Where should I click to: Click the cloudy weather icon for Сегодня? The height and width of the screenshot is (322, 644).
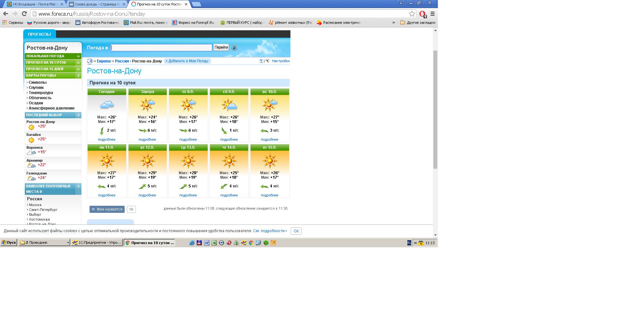pyautogui.click(x=107, y=105)
